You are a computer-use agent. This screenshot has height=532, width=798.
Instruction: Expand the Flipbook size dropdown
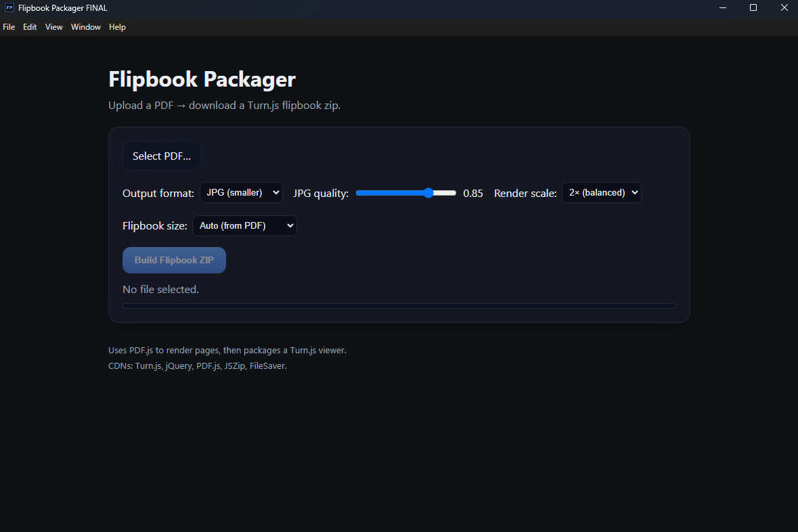pos(244,226)
